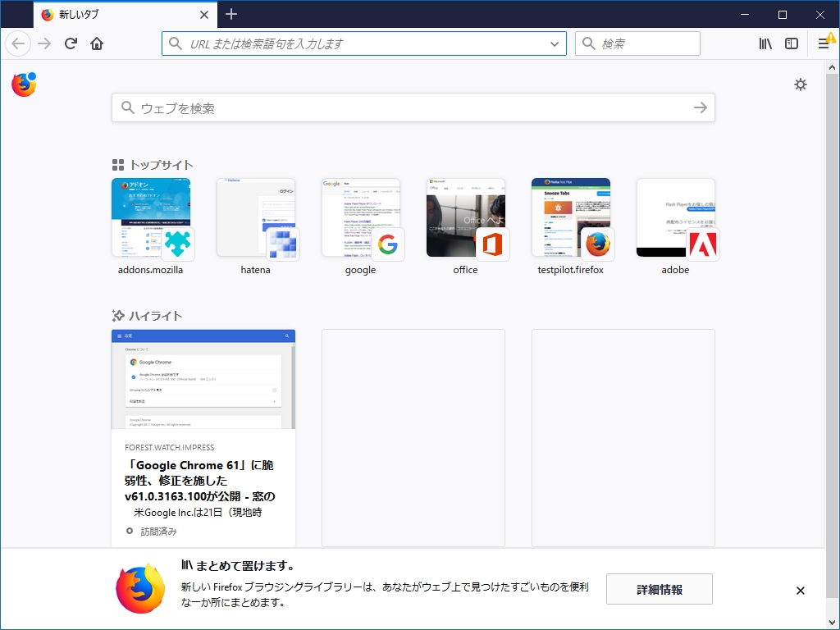The image size is (840, 630).
Task: Open the testpilot.firefox top site
Action: pyautogui.click(x=571, y=217)
